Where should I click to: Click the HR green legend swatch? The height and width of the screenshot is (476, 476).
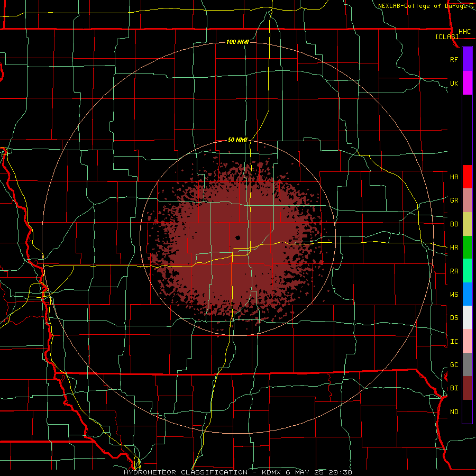[467, 247]
